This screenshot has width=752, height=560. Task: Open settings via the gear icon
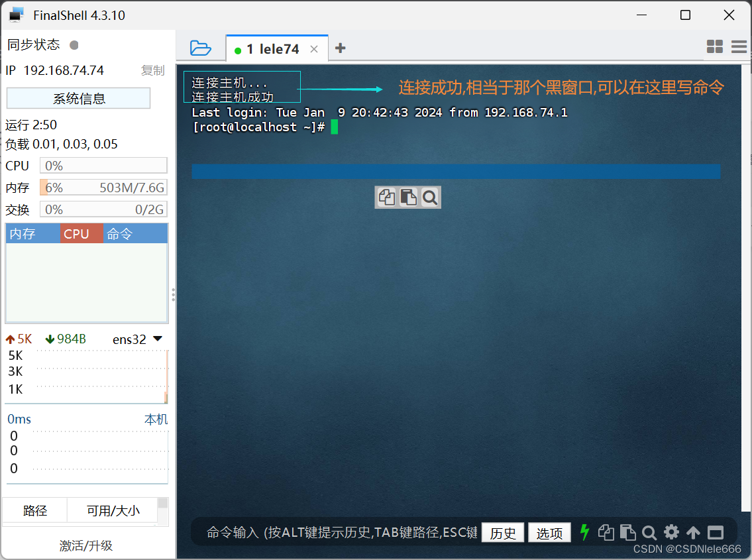click(671, 532)
